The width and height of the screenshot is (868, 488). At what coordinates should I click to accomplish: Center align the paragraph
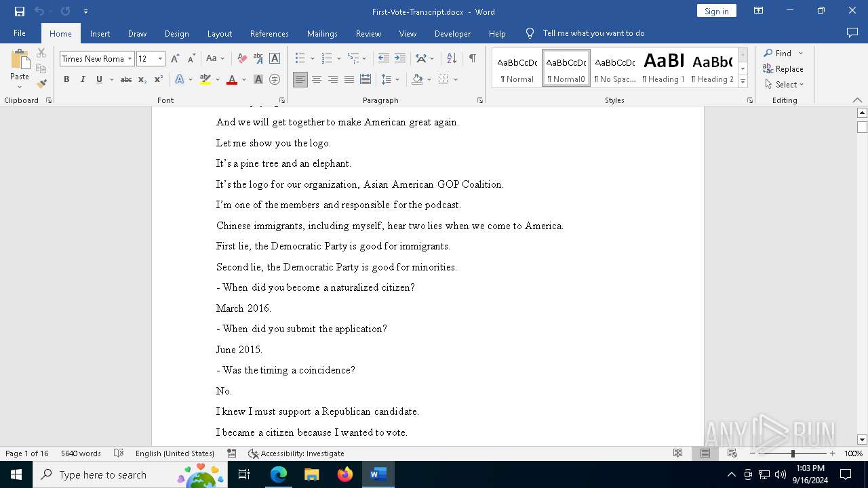pyautogui.click(x=317, y=79)
